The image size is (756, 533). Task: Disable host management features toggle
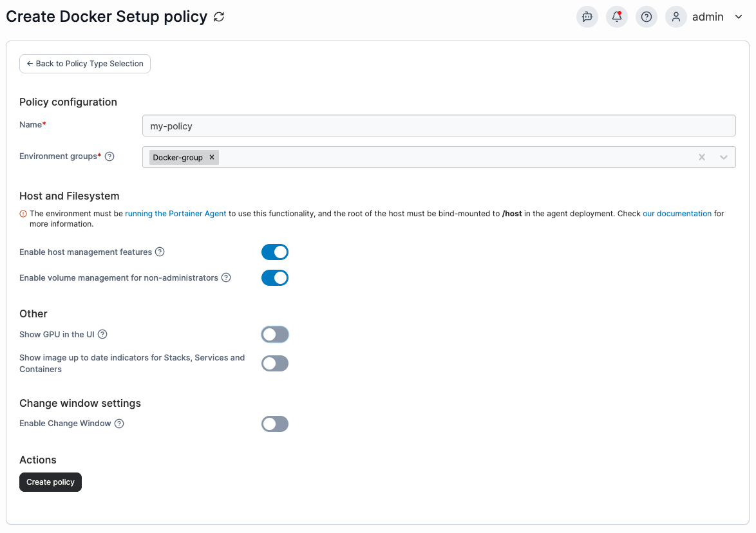[275, 252]
